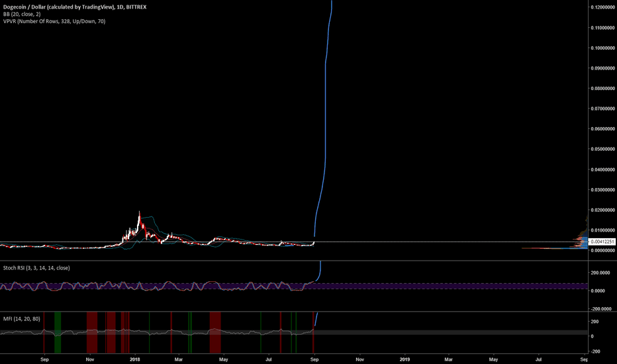This screenshot has height=364, width=617.
Task: Click the 0.06000000 price axis label
Action: tap(602, 128)
